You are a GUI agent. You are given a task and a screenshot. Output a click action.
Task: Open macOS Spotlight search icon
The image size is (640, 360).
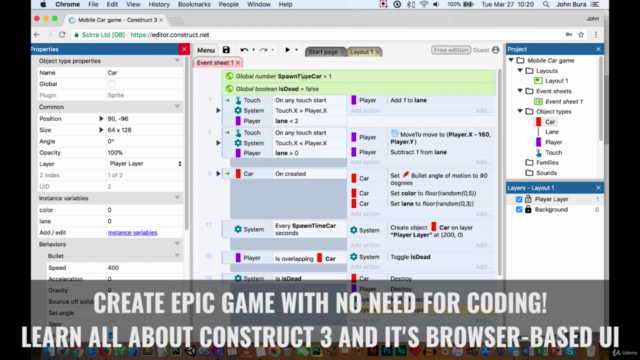click(x=546, y=4)
